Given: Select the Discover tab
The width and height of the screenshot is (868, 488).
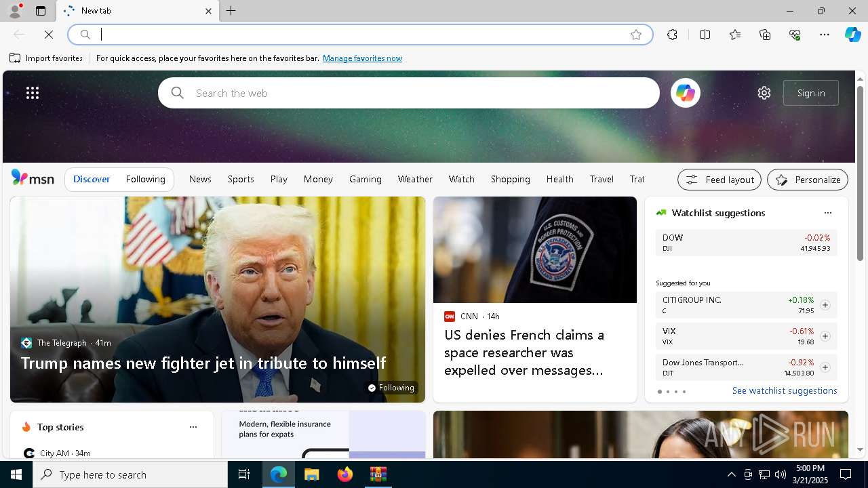Looking at the screenshot, I should click(x=92, y=179).
